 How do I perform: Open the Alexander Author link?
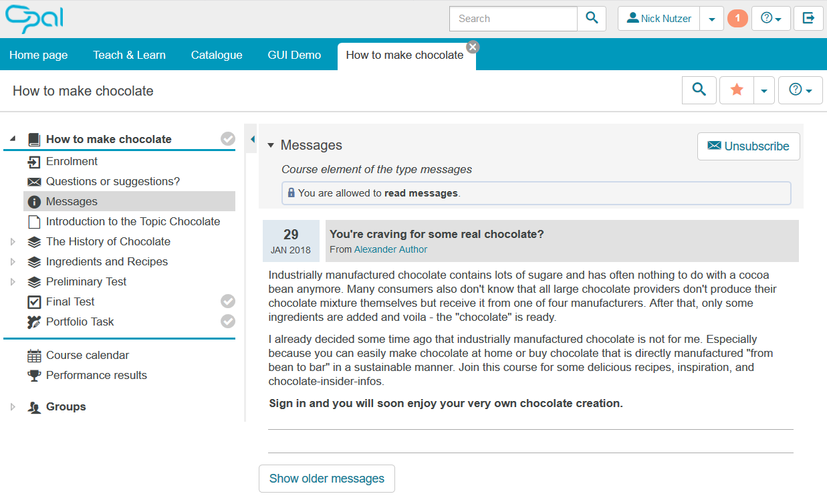pos(390,249)
